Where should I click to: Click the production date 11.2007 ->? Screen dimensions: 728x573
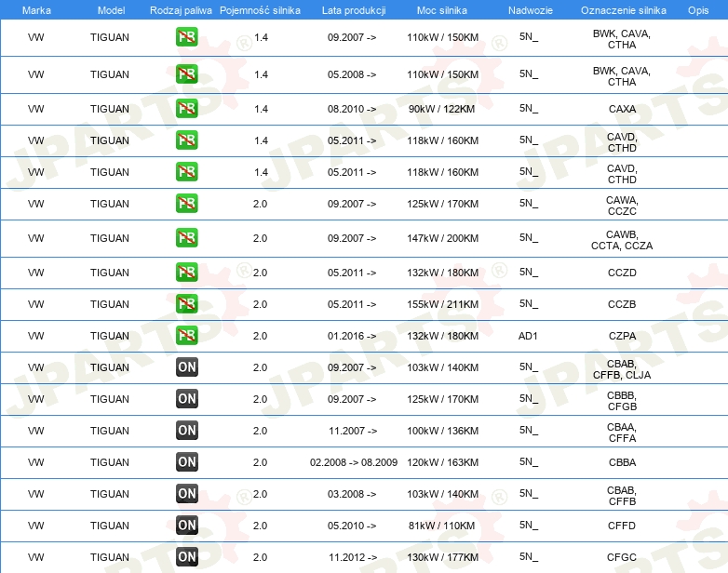(x=353, y=431)
